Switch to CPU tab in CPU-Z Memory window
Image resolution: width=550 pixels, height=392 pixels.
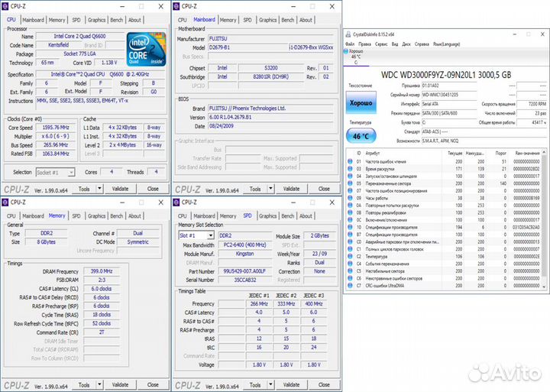11,215
